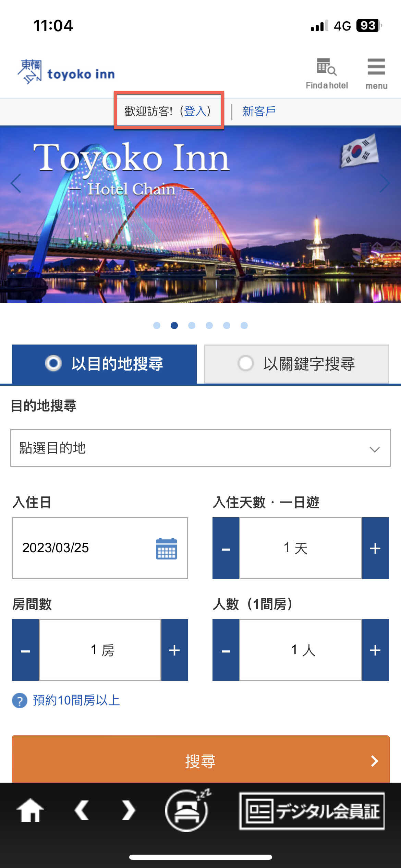Click the 2023/03/25 check-in date field
Image resolution: width=401 pixels, height=868 pixels.
(100, 548)
